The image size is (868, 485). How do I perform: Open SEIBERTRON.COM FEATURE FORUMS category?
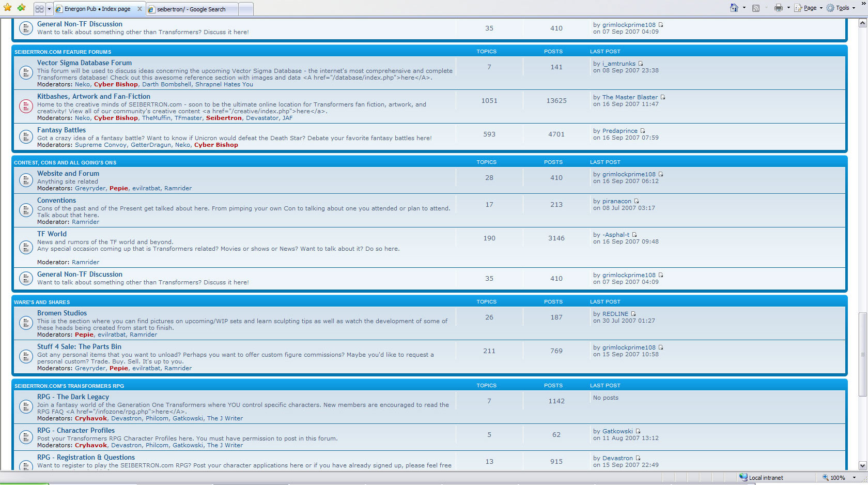[x=63, y=52]
